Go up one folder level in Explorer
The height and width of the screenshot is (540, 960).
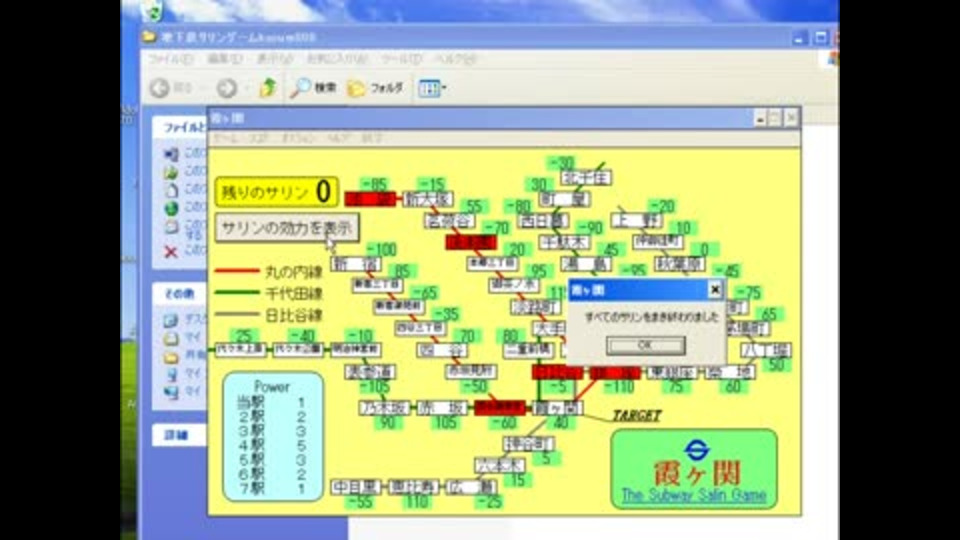tap(268, 88)
